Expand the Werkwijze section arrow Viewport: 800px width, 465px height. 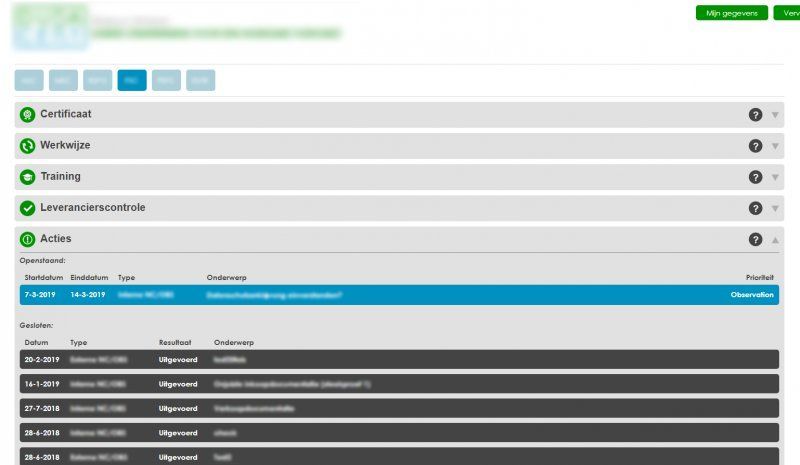coord(775,146)
